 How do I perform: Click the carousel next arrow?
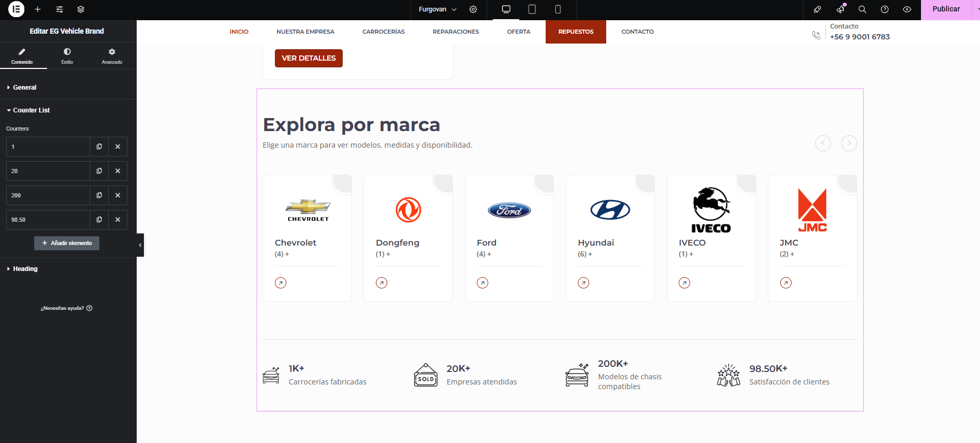click(x=849, y=143)
